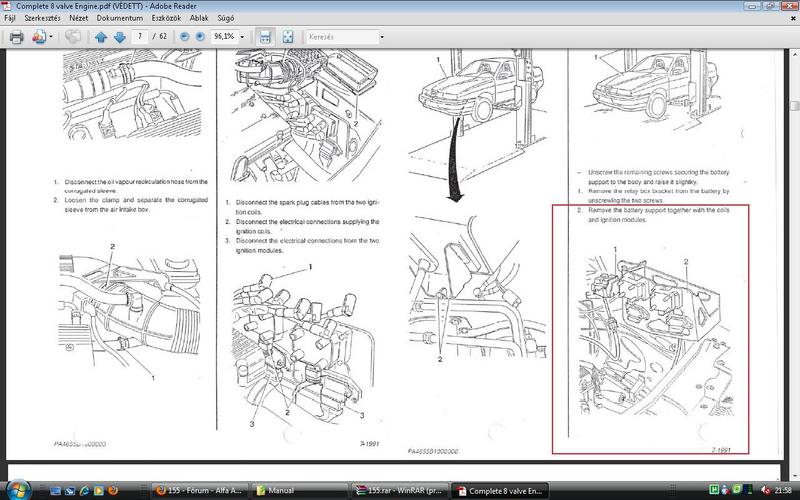800x500 pixels.
Task: Open the Dokumentum menu
Action: (x=118, y=18)
